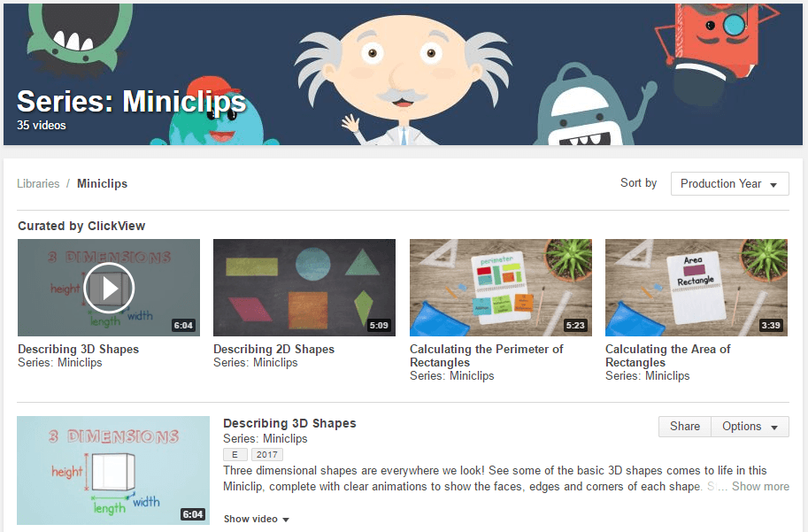The height and width of the screenshot is (532, 808).
Task: Go to Libraries breadcrumb link
Action: tap(38, 184)
